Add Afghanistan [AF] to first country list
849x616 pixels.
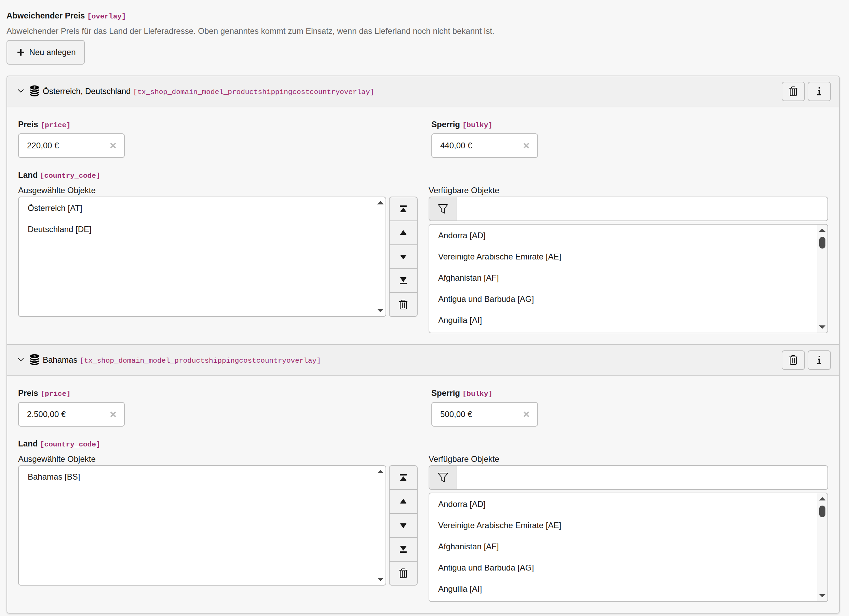point(468,278)
